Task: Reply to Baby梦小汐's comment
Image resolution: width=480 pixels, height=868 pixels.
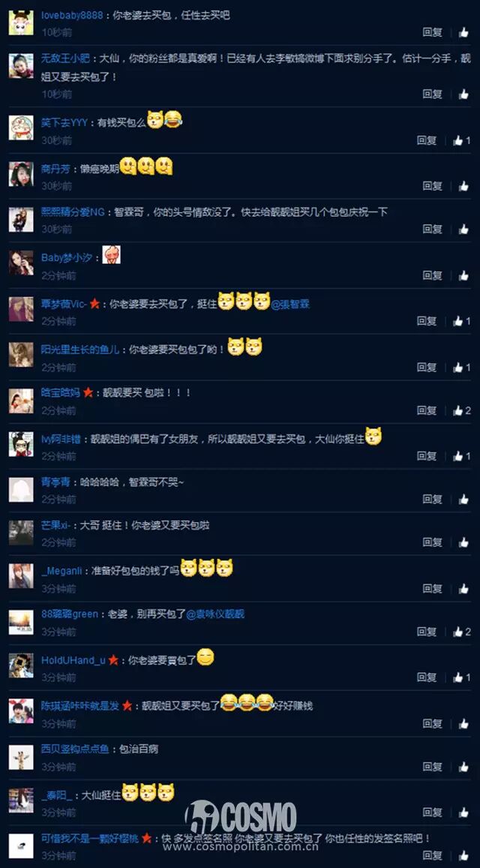Action: [433, 275]
